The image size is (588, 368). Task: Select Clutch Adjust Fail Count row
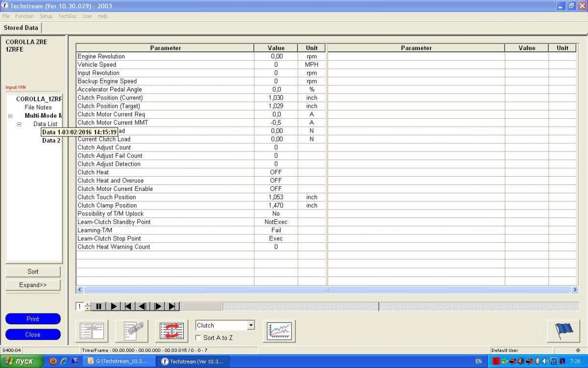[201, 156]
